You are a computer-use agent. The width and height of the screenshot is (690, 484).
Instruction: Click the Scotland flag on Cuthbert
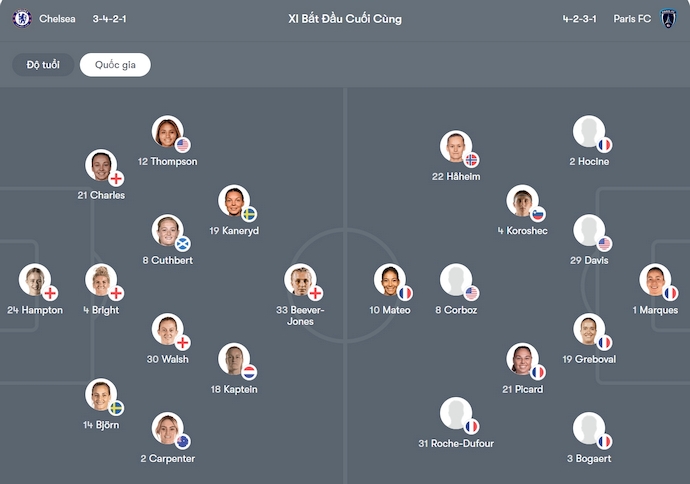tap(182, 244)
